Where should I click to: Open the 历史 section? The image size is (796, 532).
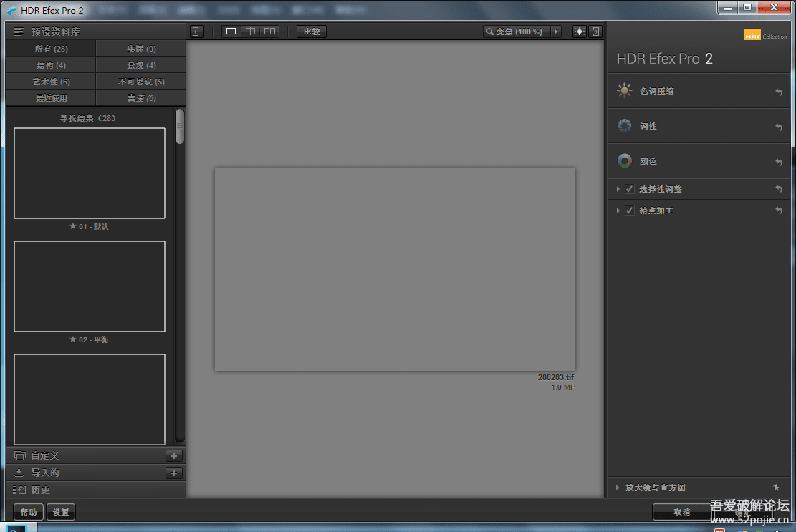pyautogui.click(x=95, y=490)
